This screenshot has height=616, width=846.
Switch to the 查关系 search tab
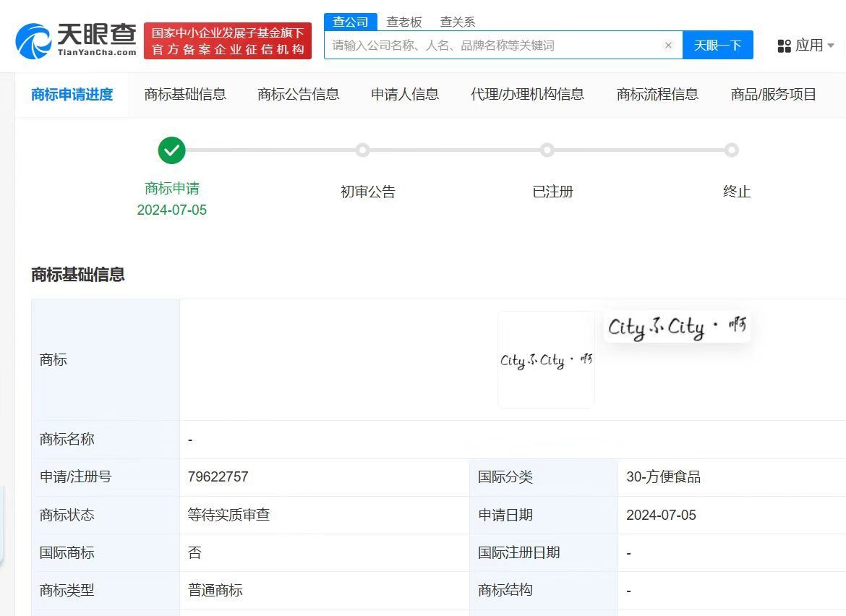(457, 21)
